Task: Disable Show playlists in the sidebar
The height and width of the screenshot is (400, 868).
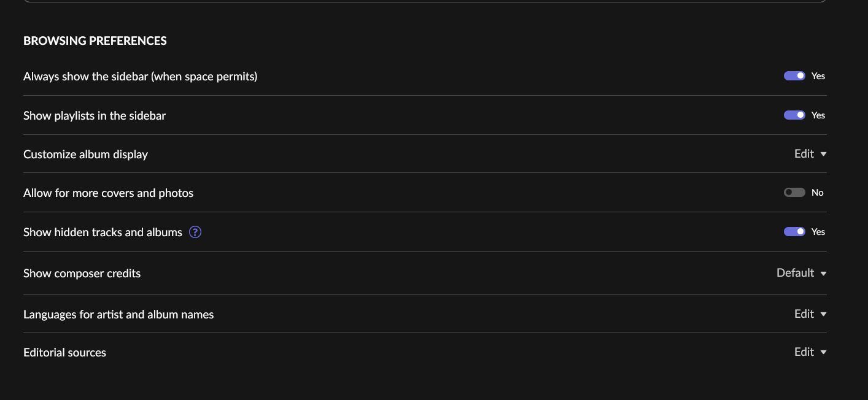Action: coord(794,115)
